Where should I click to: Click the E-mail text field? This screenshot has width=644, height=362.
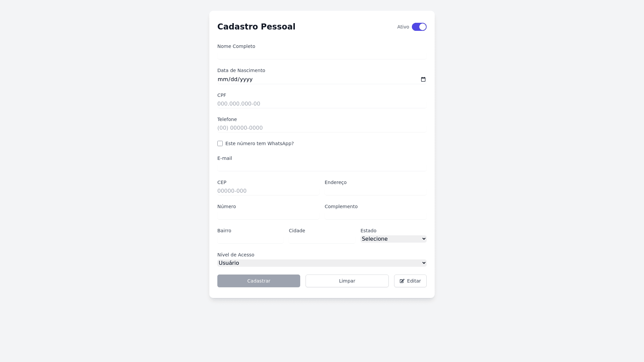(x=322, y=167)
